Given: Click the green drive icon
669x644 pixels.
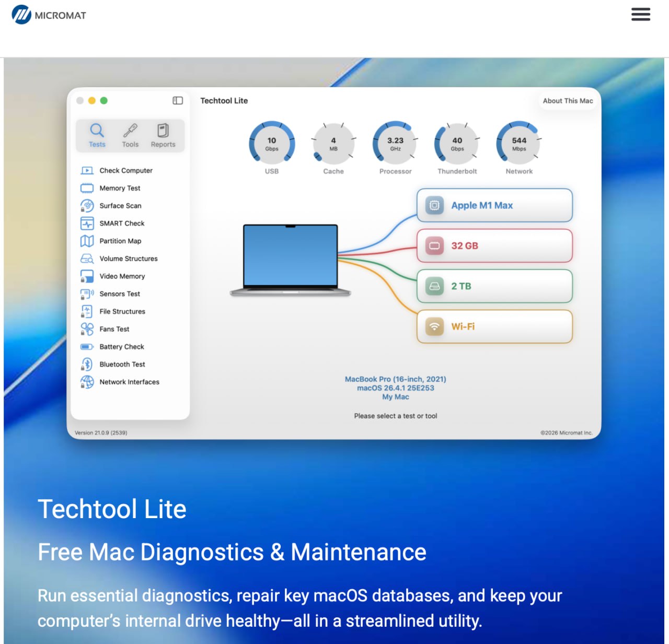Looking at the screenshot, I should 434,286.
